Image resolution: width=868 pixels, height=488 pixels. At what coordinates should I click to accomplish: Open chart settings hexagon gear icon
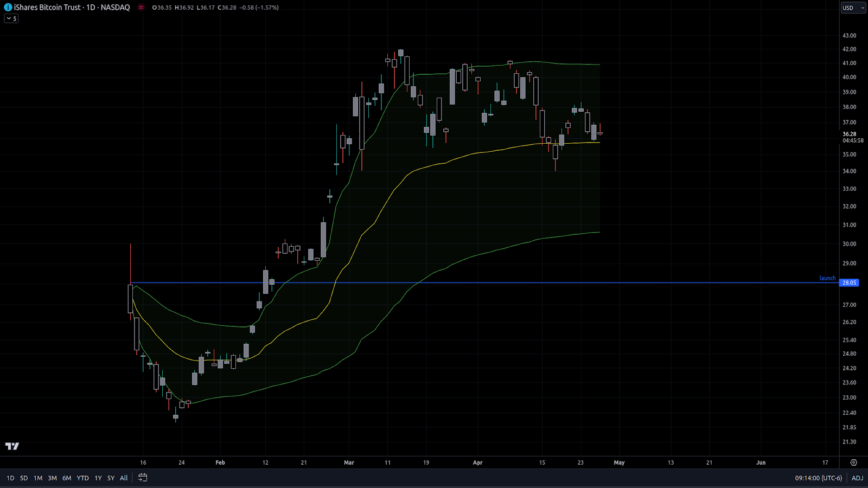[853, 463]
